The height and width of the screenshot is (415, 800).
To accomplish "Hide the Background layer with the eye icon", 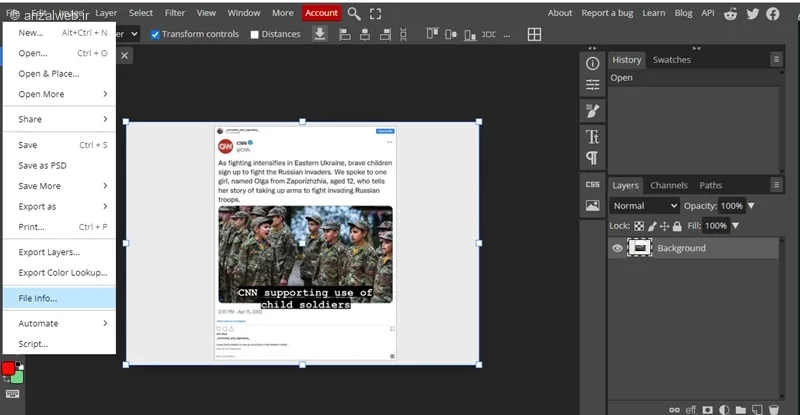I will click(x=617, y=248).
